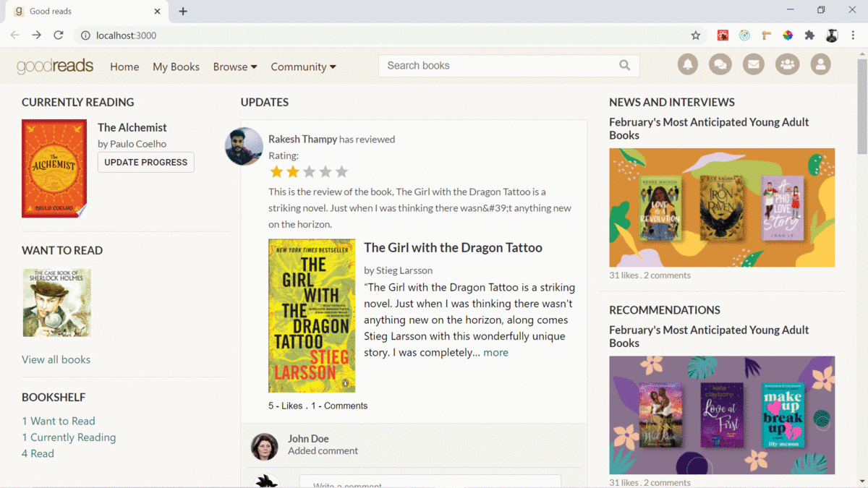Open the 1 Currently Reading shelf

(x=69, y=437)
